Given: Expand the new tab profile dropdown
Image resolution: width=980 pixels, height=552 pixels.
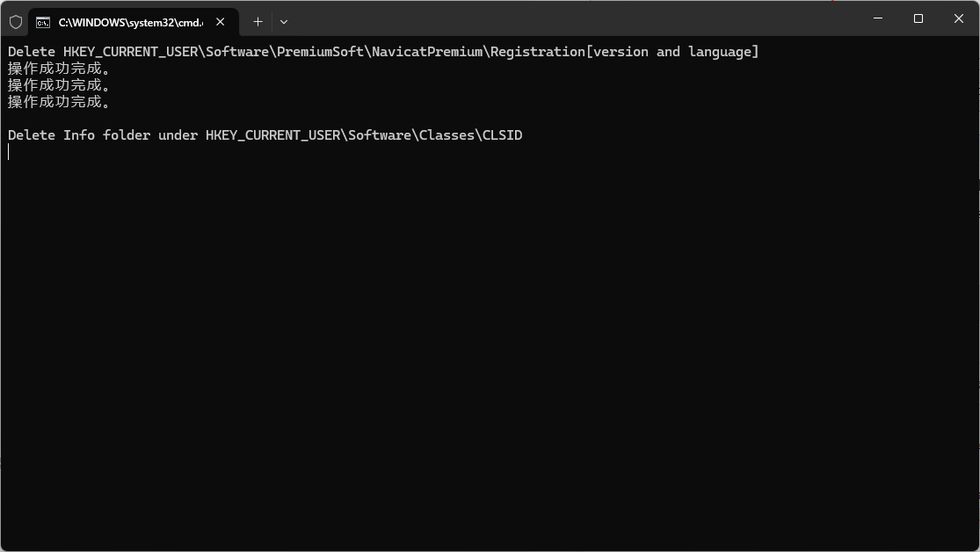Looking at the screenshot, I should pos(284,22).
